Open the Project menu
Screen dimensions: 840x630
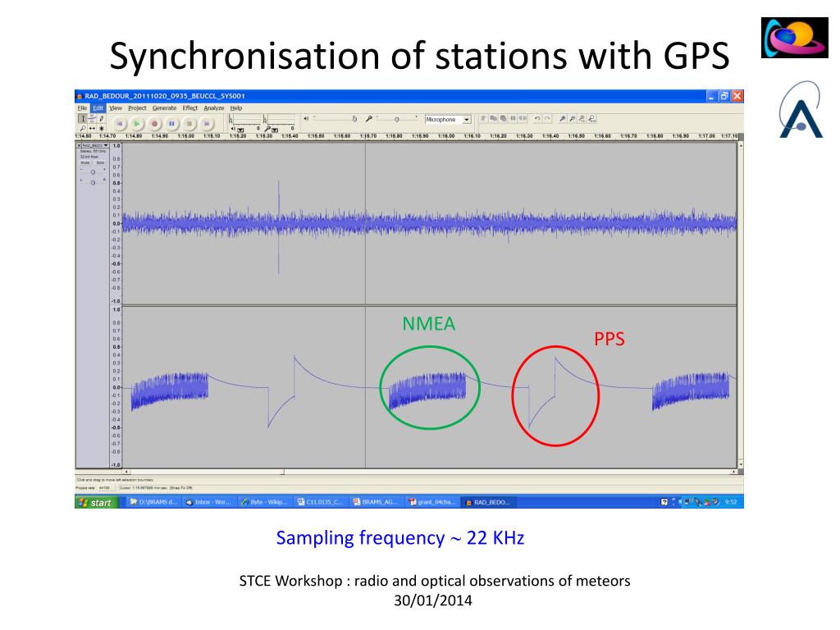click(137, 108)
